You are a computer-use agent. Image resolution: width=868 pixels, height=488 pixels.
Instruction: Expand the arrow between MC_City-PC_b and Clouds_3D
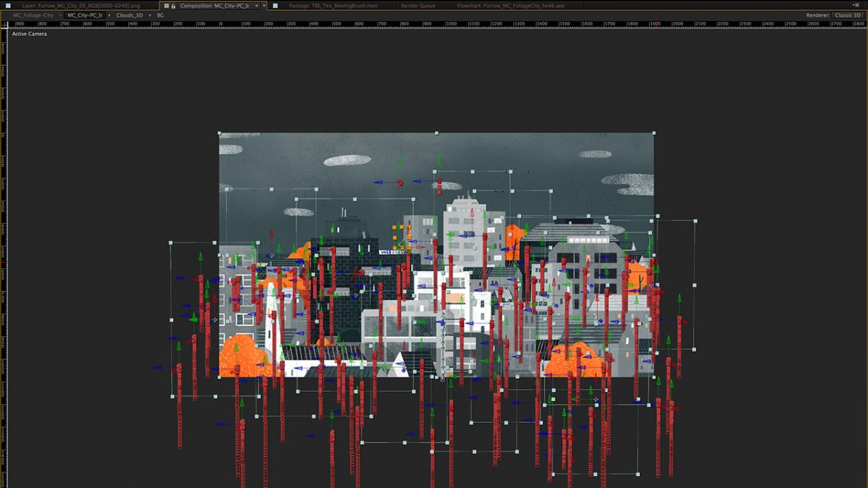click(110, 15)
